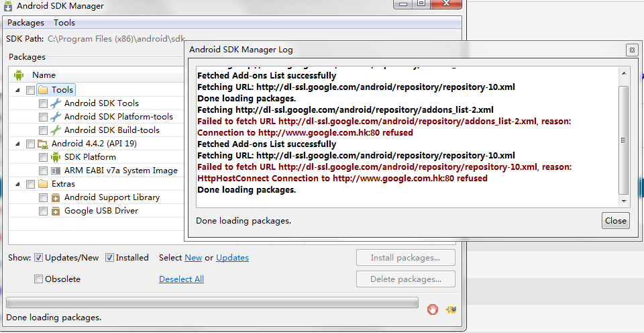Check the Android 4.4.2 (API 19) checkbox

30,144
